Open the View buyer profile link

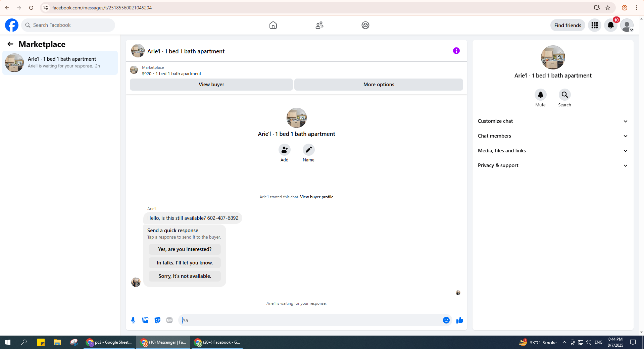click(x=316, y=197)
